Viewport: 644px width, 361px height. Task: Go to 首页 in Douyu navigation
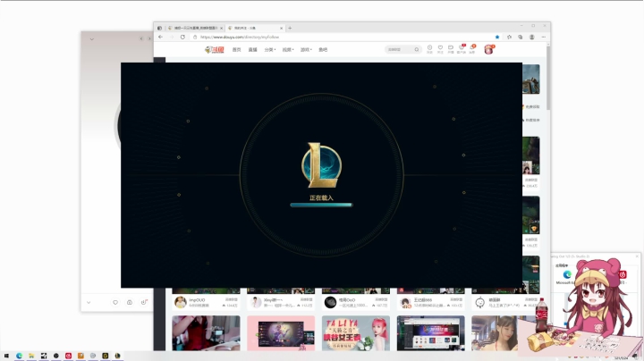tap(236, 50)
